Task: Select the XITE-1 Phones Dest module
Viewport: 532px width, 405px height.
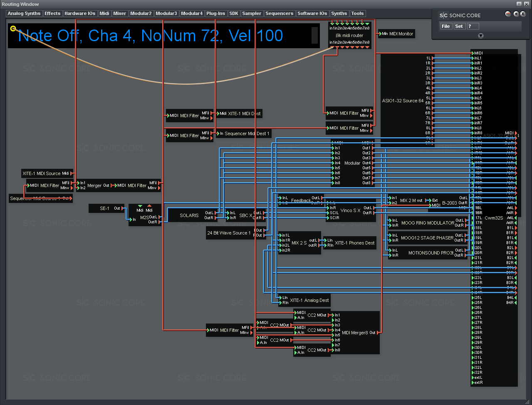Action: (x=350, y=243)
